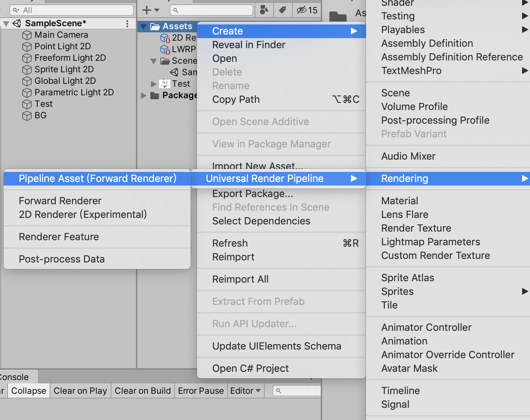Open the plus create dropdown in Project panel

point(151,10)
